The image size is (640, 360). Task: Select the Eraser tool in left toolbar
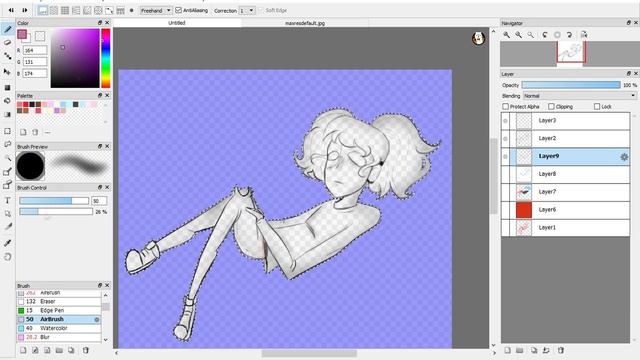pos(7,42)
